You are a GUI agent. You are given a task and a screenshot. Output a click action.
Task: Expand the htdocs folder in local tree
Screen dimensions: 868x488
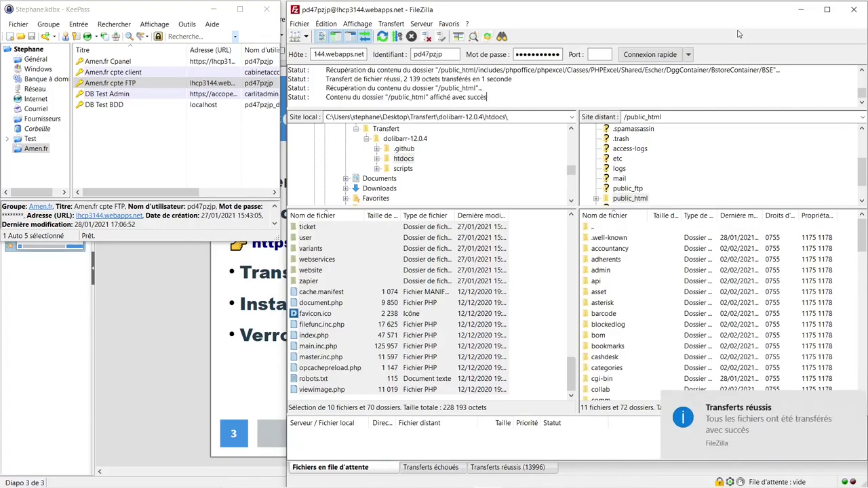point(377,159)
